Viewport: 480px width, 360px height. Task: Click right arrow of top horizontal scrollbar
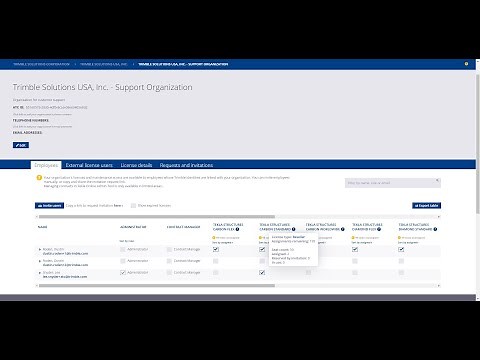pyautogui.click(x=439, y=217)
